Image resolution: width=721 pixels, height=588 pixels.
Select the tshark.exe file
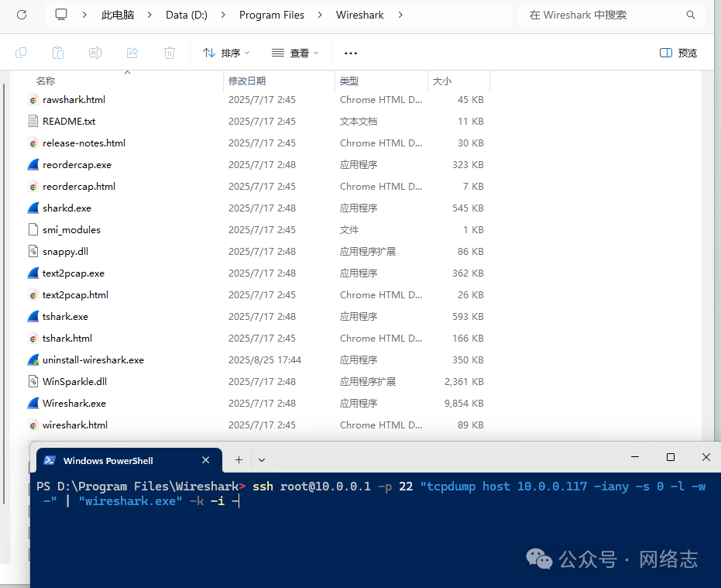click(65, 317)
